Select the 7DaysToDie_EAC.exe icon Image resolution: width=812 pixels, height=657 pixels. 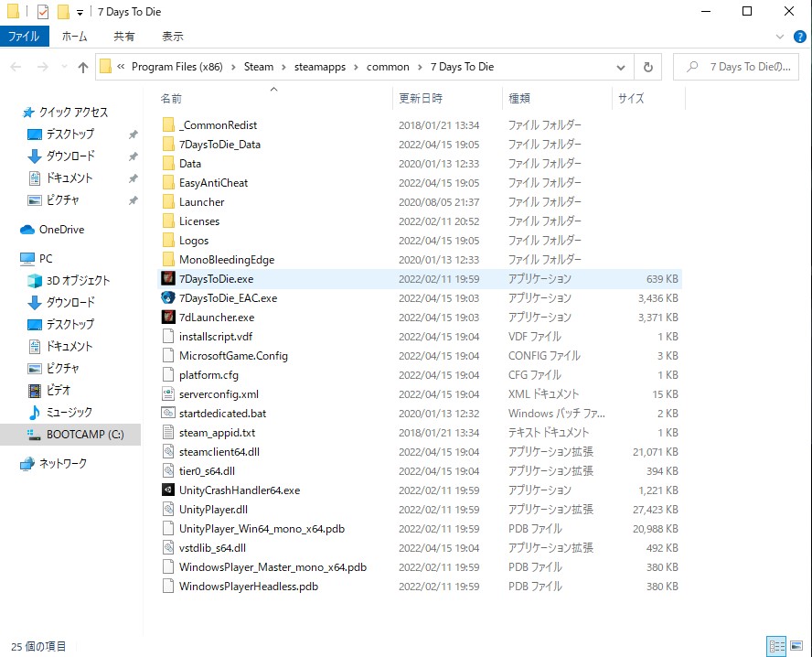(x=167, y=298)
